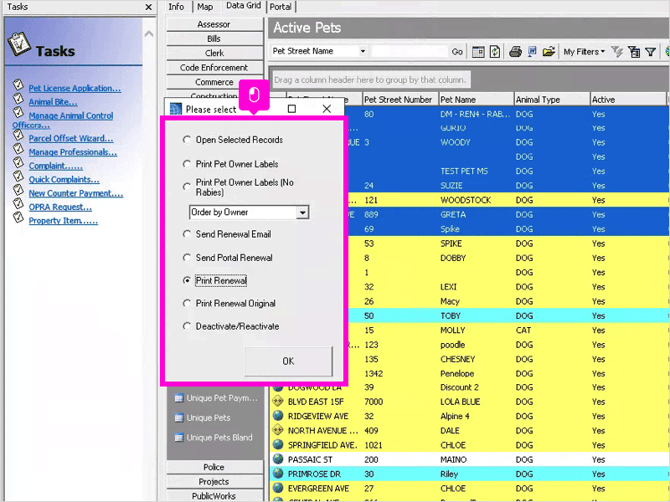This screenshot has width=670, height=502.
Task: Select Send Portal Renewal option
Action: [x=187, y=258]
